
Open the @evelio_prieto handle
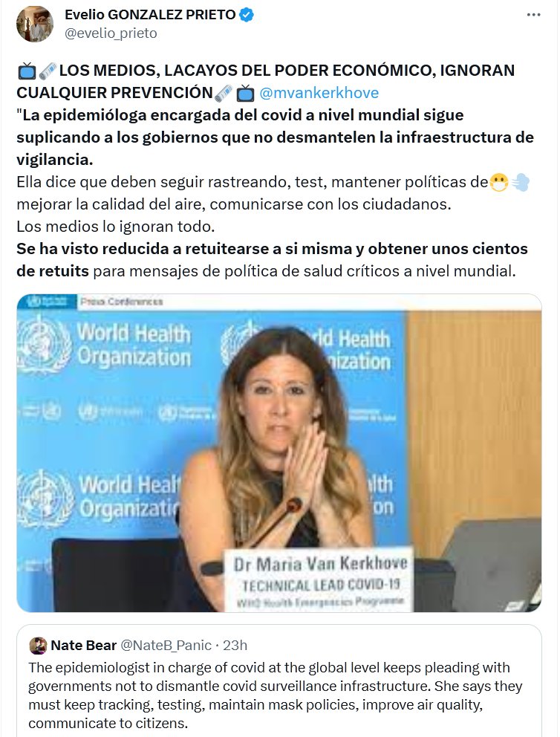pos(111,33)
